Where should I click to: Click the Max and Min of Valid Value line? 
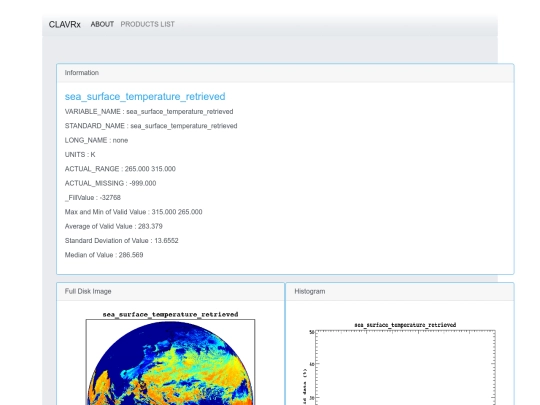pyautogui.click(x=133, y=212)
